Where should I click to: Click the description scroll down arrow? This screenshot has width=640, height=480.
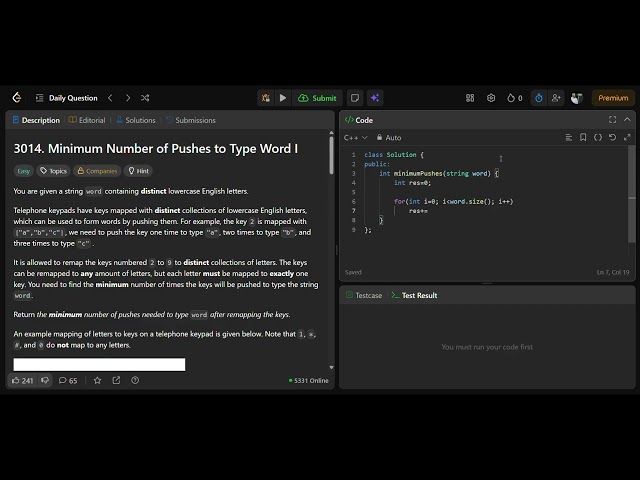pyautogui.click(x=331, y=367)
